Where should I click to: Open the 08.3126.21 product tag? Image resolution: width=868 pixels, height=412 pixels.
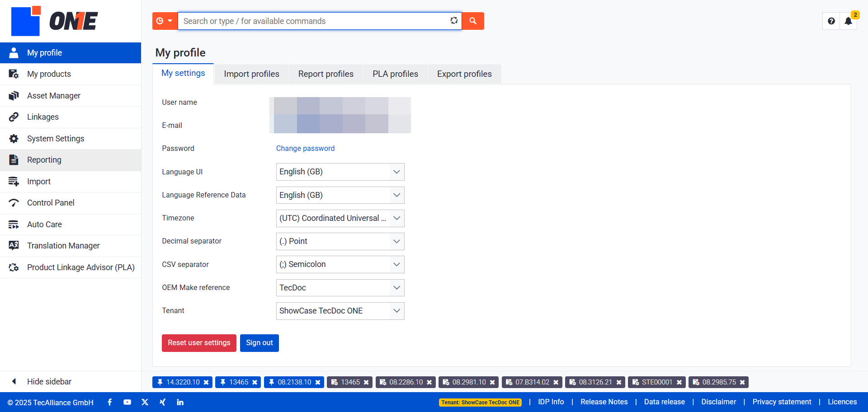click(x=595, y=382)
